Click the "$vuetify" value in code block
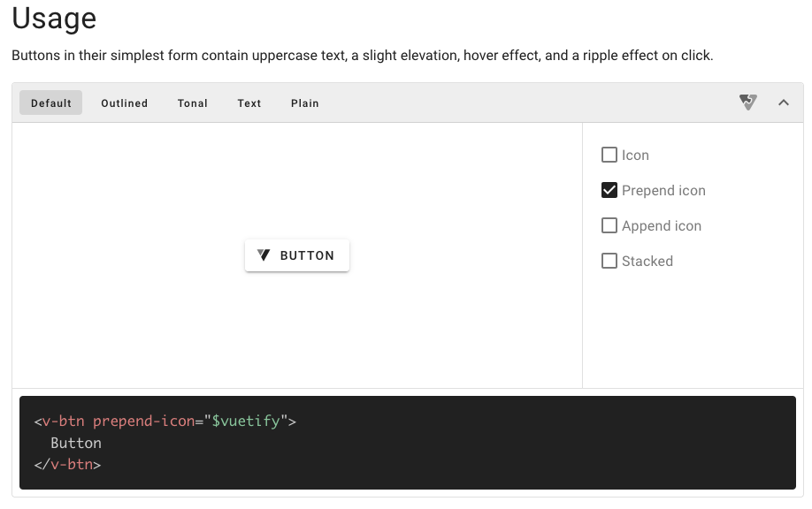This screenshot has height=509, width=812. 246,421
